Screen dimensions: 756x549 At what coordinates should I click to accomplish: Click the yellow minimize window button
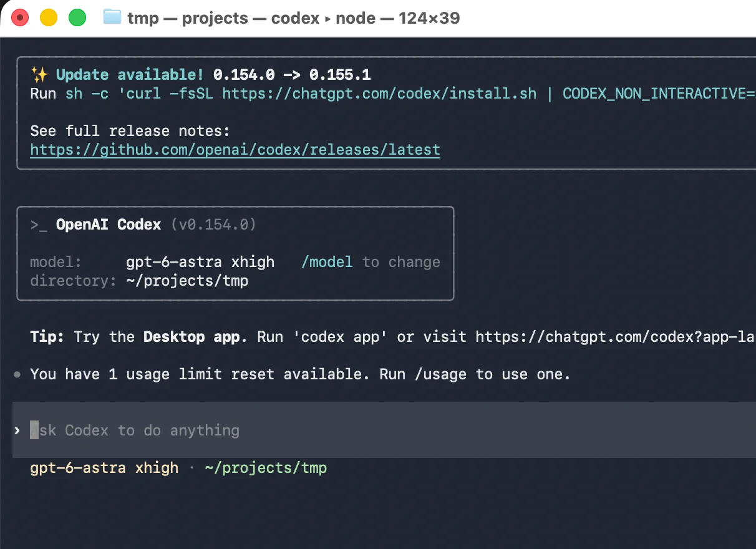click(49, 18)
